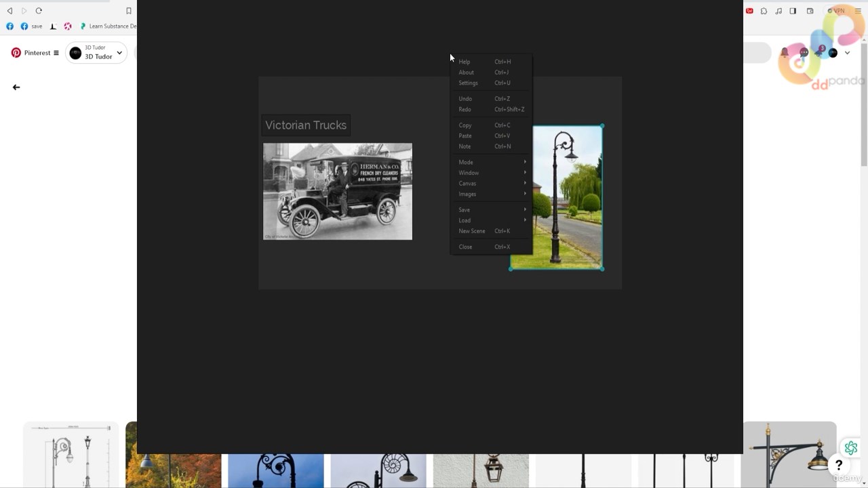Click the Pinterest logo

coord(16,53)
